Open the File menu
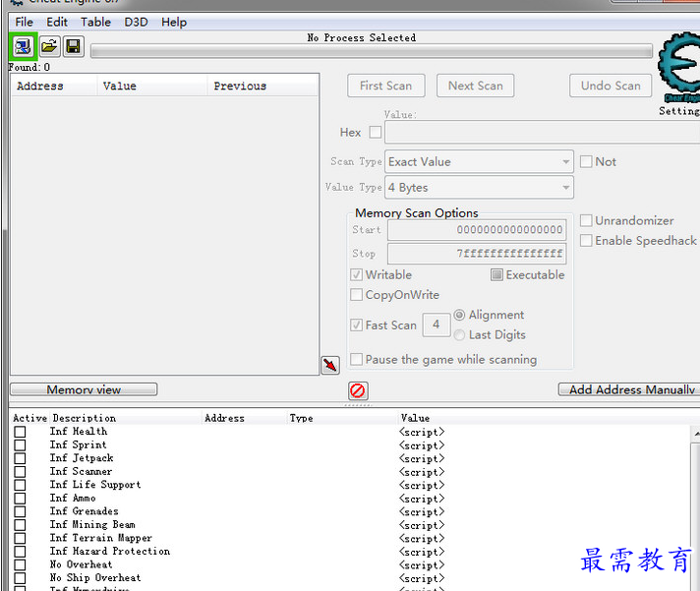700x591 pixels. point(25,22)
